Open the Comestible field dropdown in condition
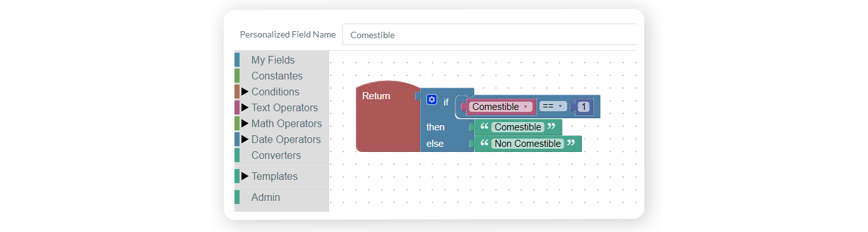The height and width of the screenshot is (232, 868). (501, 107)
